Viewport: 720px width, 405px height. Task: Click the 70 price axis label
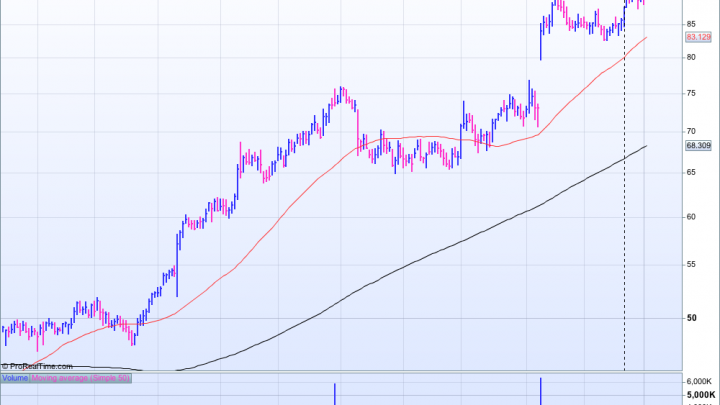coord(691,131)
